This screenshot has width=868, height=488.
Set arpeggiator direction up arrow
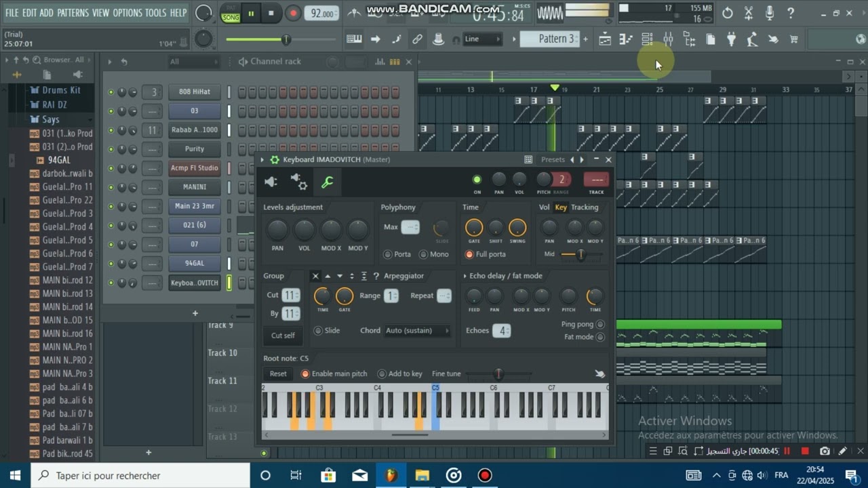coord(328,276)
